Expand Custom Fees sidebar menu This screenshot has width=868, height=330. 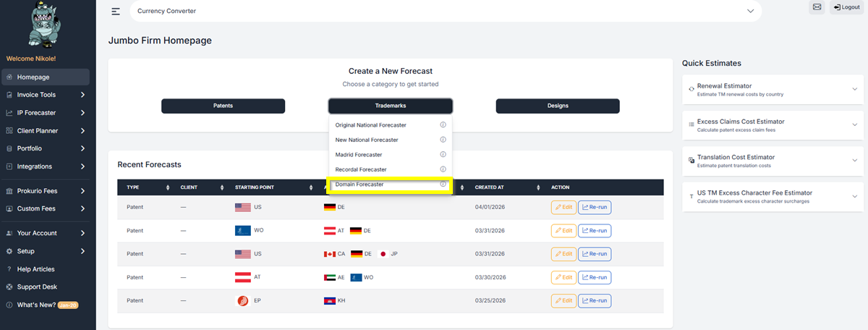point(45,208)
